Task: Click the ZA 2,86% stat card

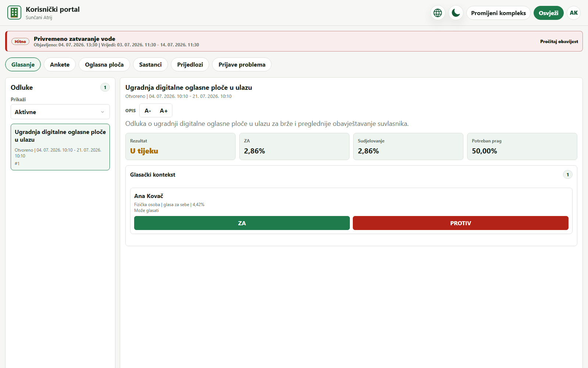Action: [294, 146]
